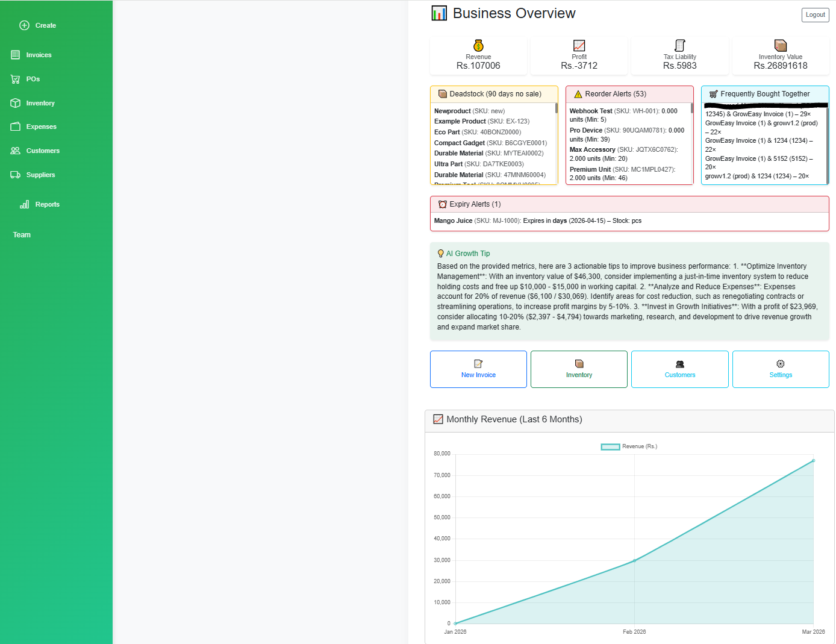Click the Reports bar chart sidebar icon
Viewport: 836px width, 644px height.
tap(25, 204)
